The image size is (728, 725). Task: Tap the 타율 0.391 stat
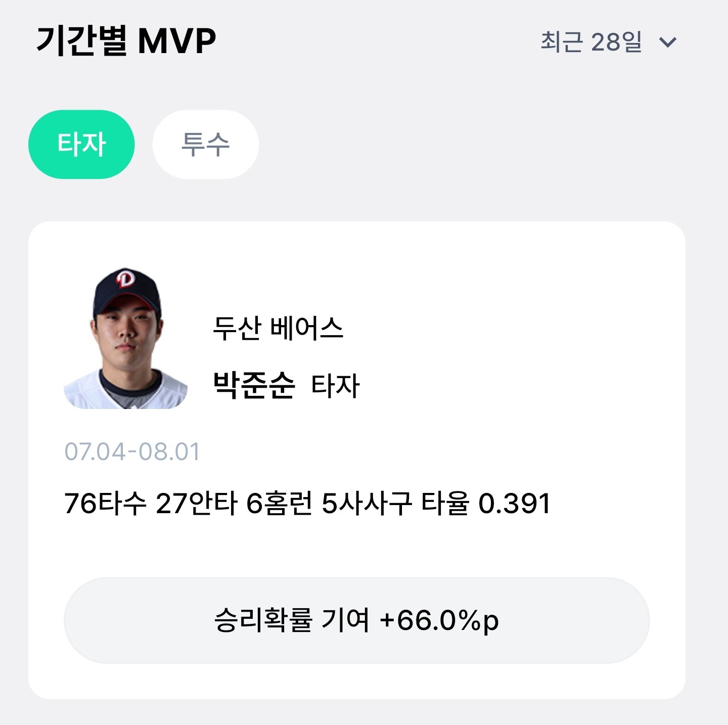485,504
